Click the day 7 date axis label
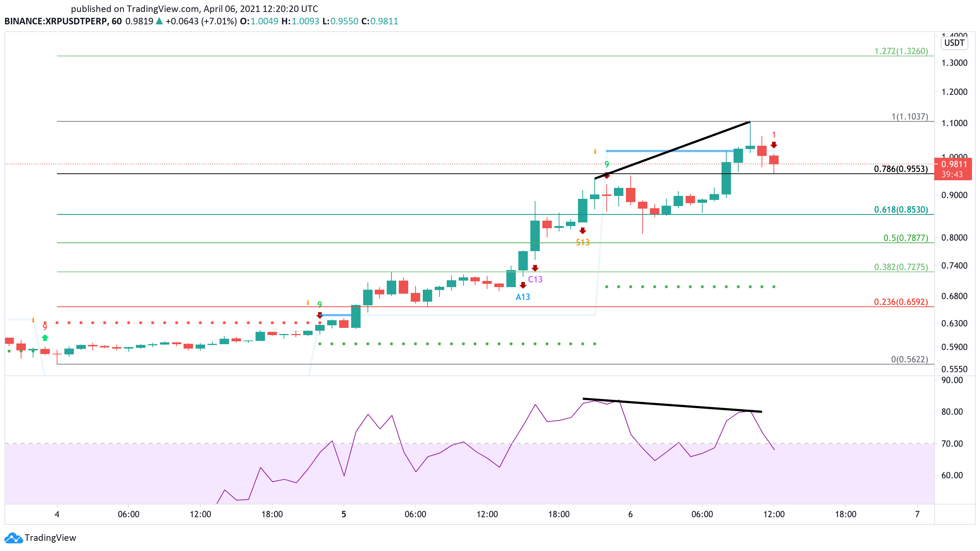 click(x=917, y=514)
